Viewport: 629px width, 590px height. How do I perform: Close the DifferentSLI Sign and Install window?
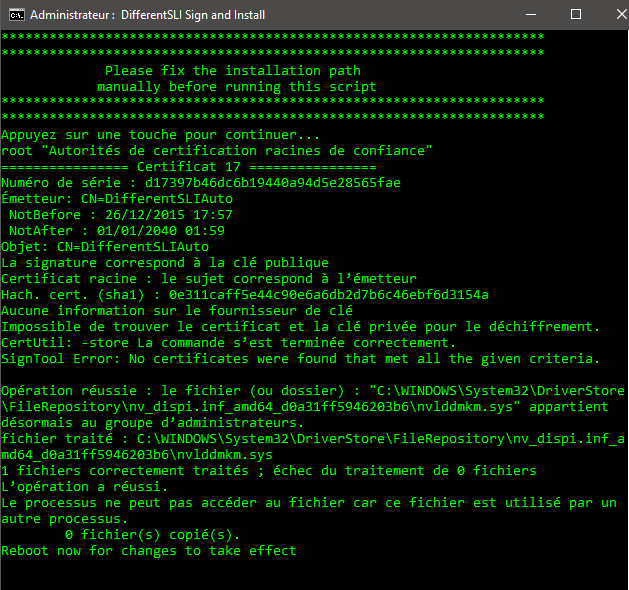click(621, 15)
